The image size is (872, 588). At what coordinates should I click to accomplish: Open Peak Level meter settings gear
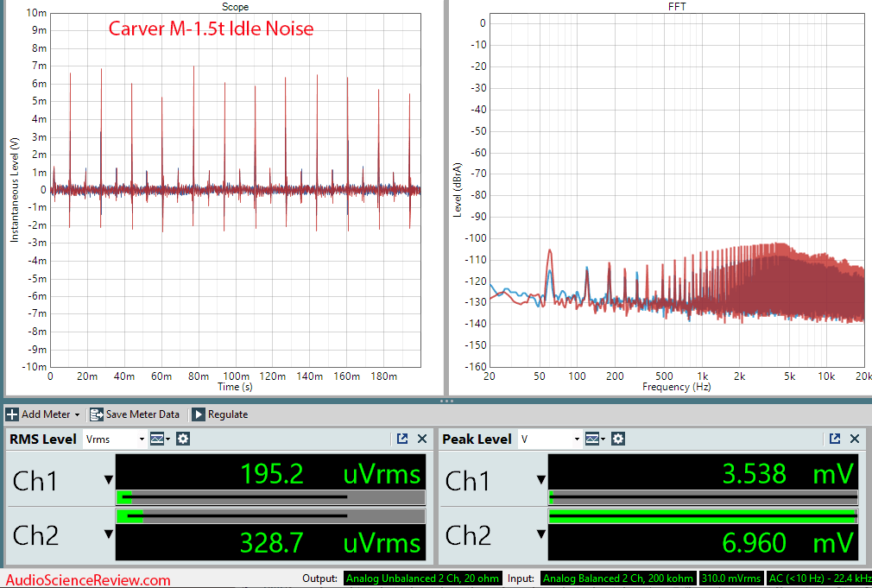pos(618,439)
